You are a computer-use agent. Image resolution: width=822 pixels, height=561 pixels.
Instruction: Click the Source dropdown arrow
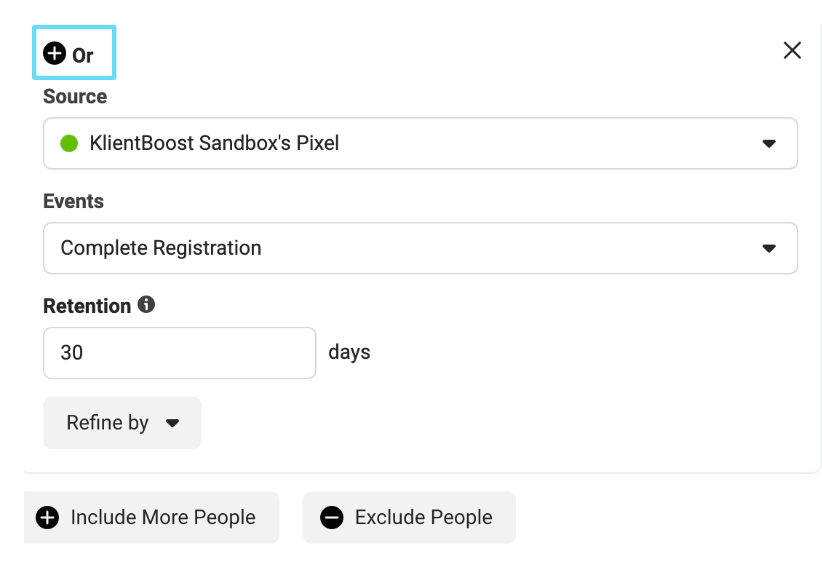(769, 144)
